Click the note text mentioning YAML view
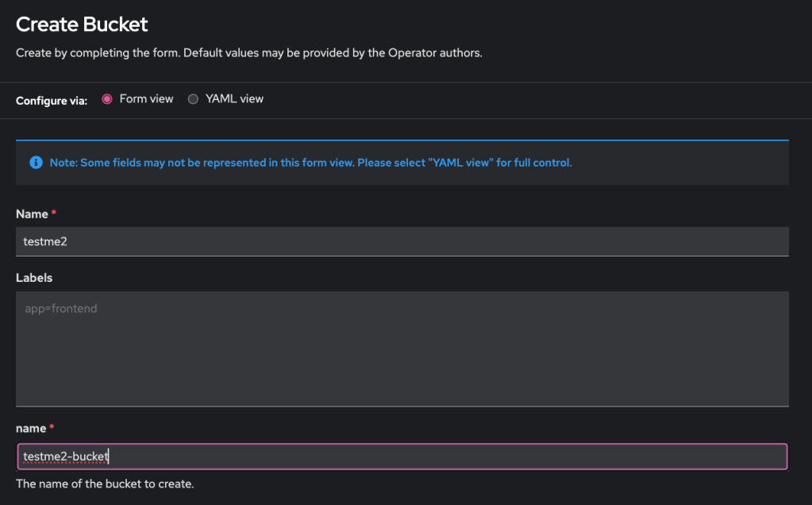Screen dimensions: 812x505 click(310, 163)
